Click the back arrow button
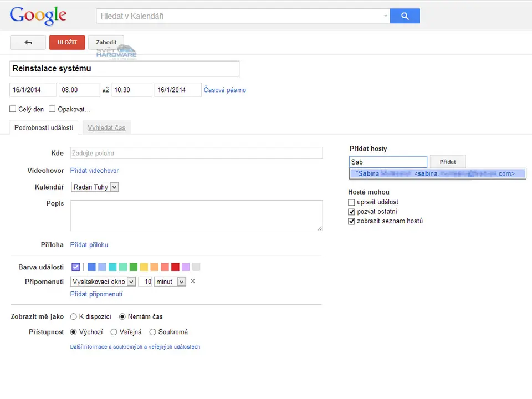 click(x=28, y=43)
